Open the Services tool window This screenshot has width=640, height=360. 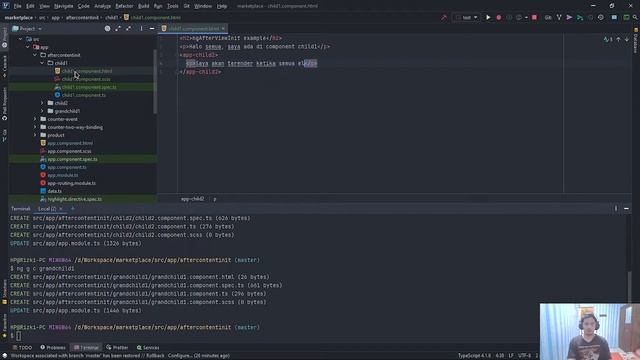[148, 347]
